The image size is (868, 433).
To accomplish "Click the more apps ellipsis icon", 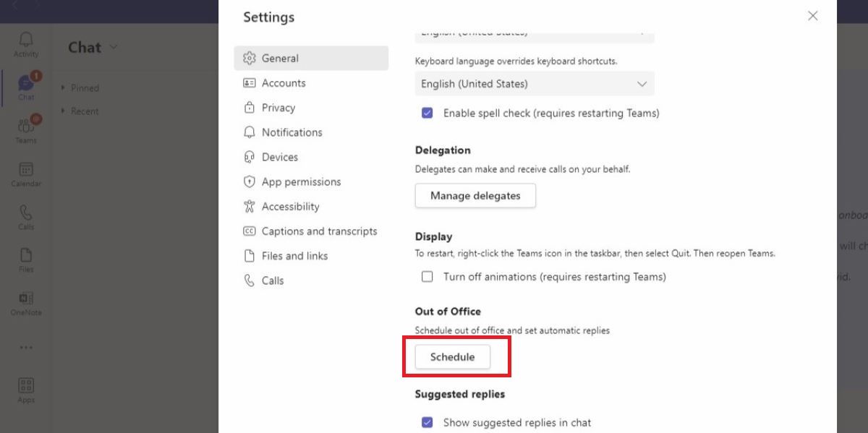I will (26, 347).
